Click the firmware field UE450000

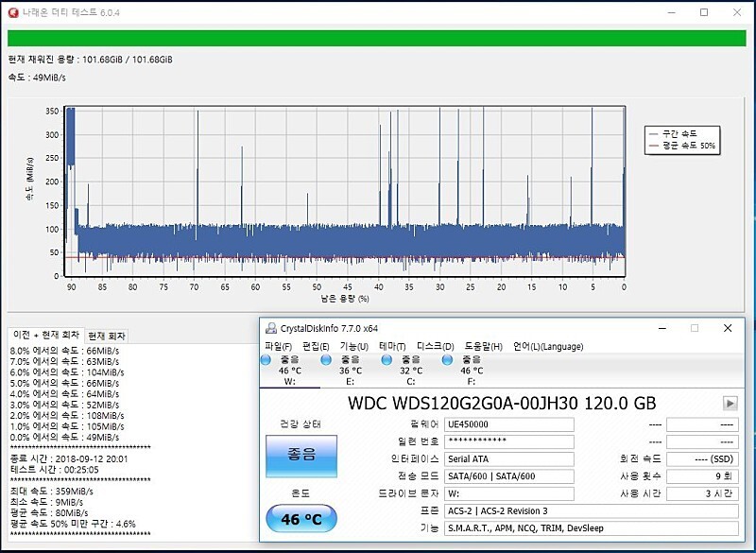coord(509,424)
